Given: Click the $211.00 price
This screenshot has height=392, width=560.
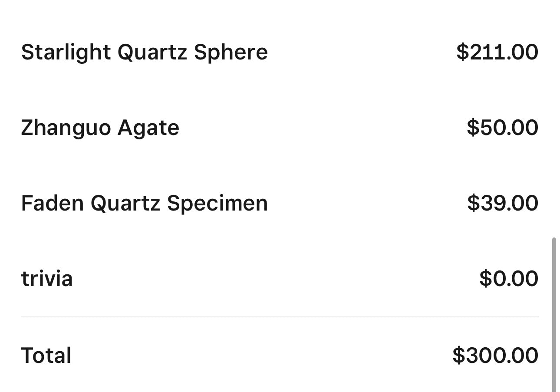Looking at the screenshot, I should (x=497, y=52).
